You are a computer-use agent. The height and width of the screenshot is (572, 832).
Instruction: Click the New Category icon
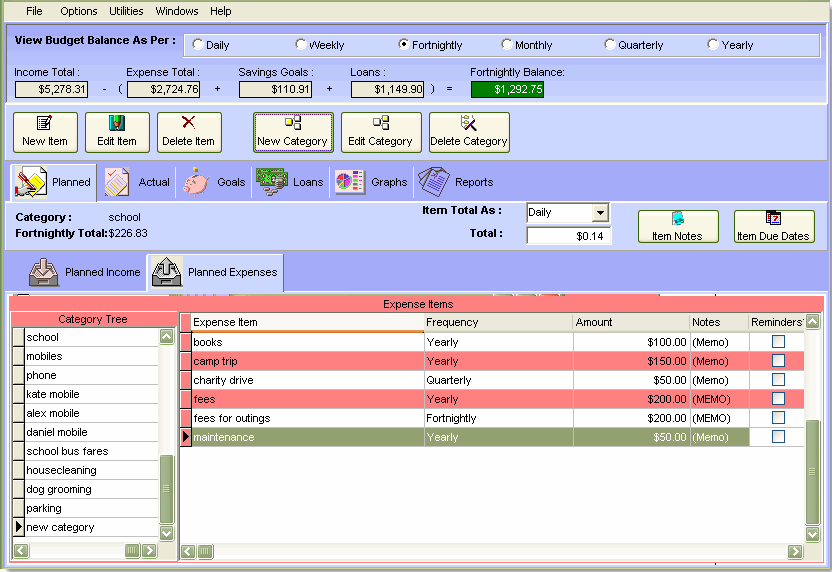click(x=293, y=123)
